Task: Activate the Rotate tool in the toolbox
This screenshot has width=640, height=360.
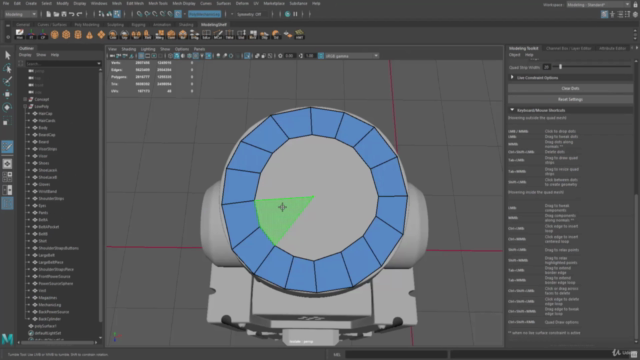Action: click(x=7, y=107)
